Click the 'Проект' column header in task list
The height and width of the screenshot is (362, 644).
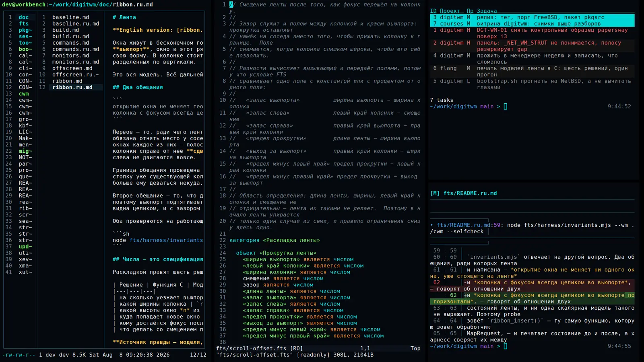coord(450,11)
